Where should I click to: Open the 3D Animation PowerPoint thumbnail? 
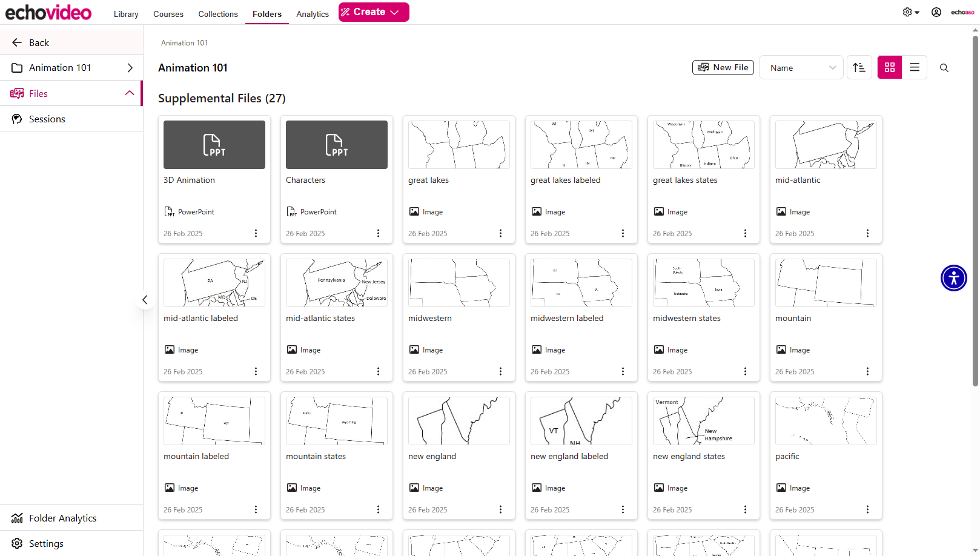214,145
